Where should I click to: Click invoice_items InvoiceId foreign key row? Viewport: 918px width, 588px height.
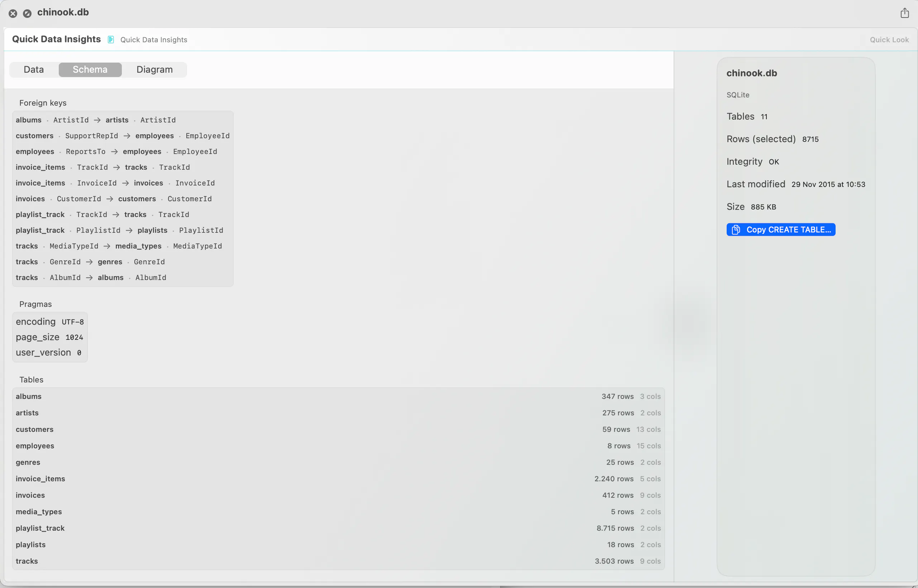tap(115, 183)
